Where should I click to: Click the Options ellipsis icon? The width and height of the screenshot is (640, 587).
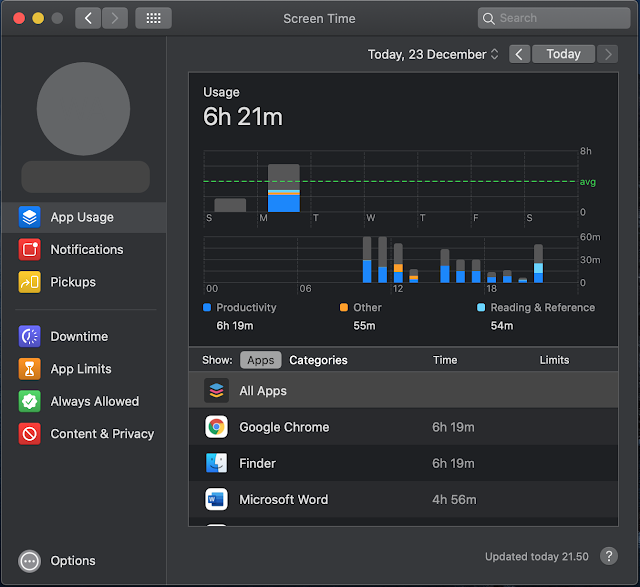29,561
